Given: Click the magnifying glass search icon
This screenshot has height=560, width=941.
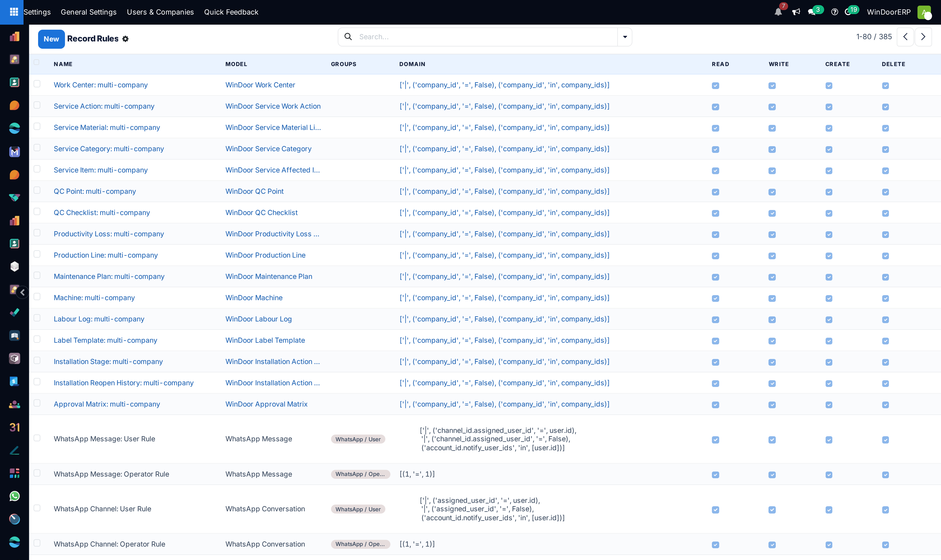Looking at the screenshot, I should (348, 37).
